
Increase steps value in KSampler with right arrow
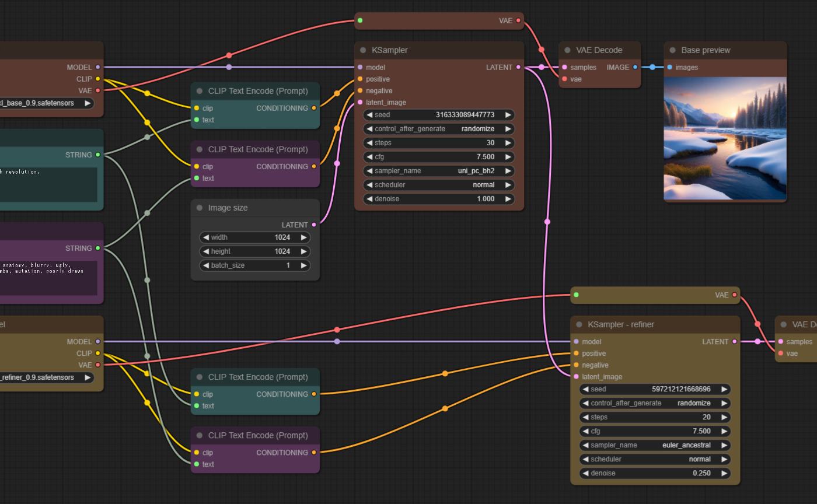[x=508, y=143]
